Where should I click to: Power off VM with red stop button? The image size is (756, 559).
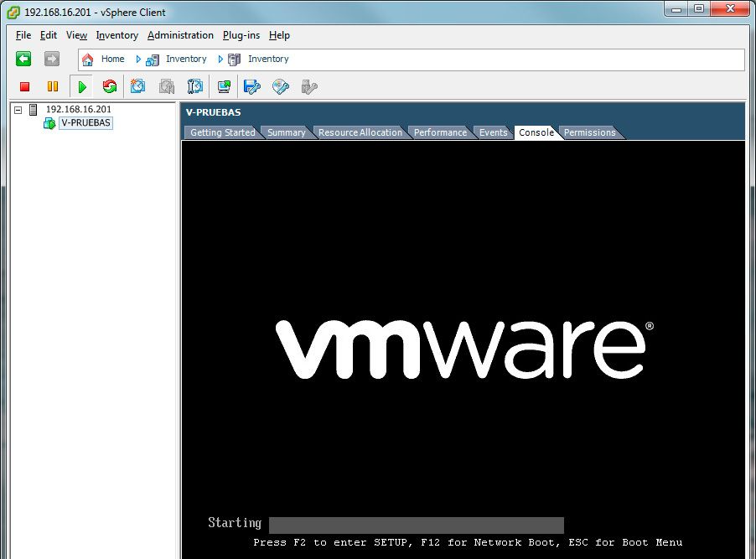tap(24, 87)
